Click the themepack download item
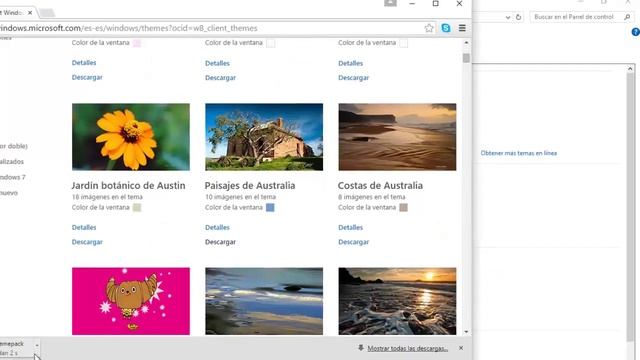This screenshot has height=360, width=640. (16, 348)
